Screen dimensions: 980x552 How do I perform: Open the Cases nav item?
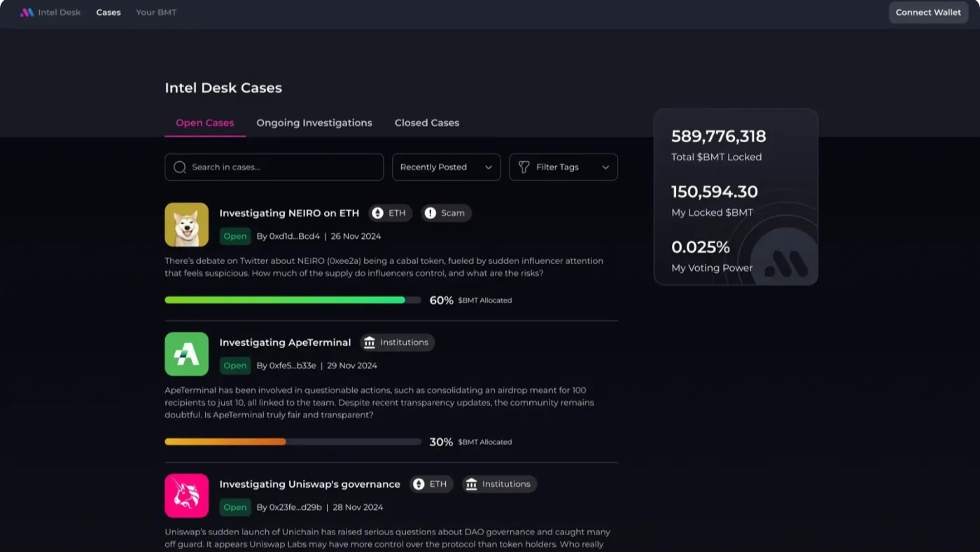click(x=108, y=13)
